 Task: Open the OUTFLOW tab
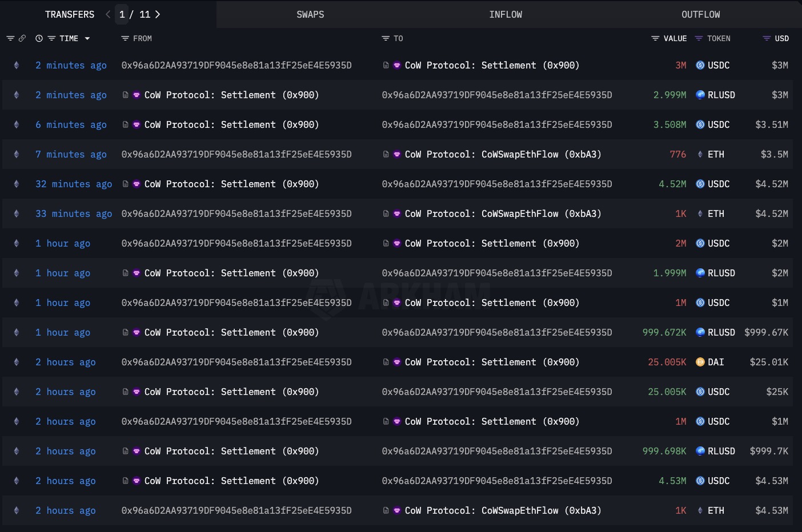click(700, 14)
